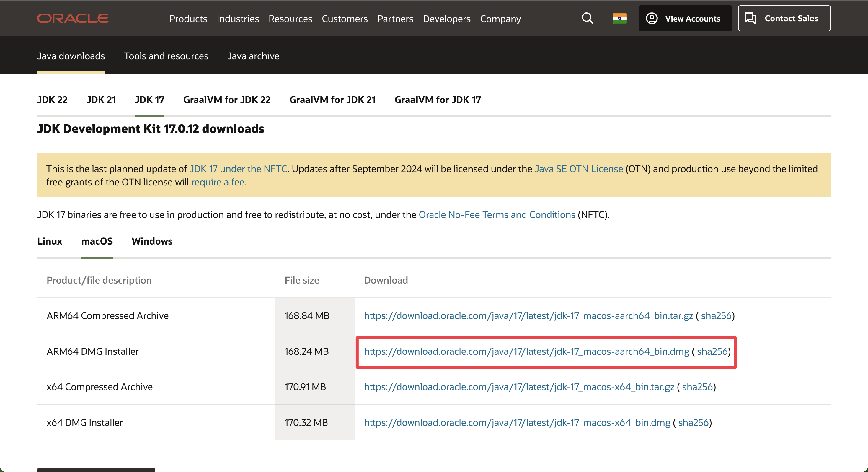This screenshot has width=868, height=472.
Task: Click the 168.24 MB file size
Action: 307,352
